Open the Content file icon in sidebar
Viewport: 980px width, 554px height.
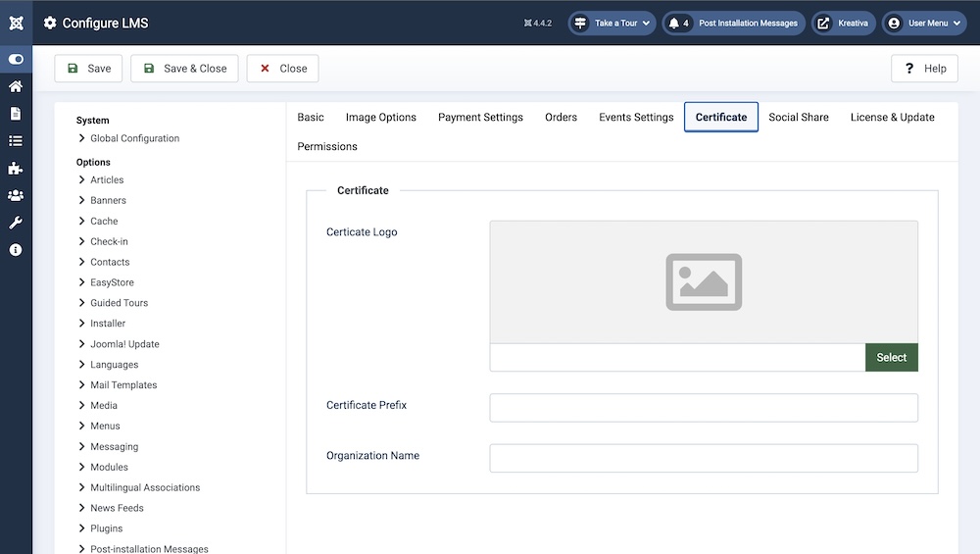16,114
